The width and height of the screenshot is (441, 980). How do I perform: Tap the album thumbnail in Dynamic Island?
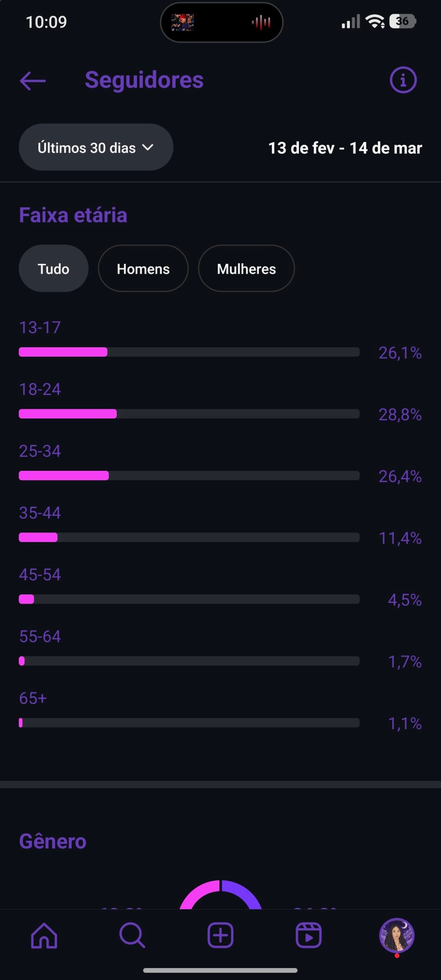click(x=182, y=23)
